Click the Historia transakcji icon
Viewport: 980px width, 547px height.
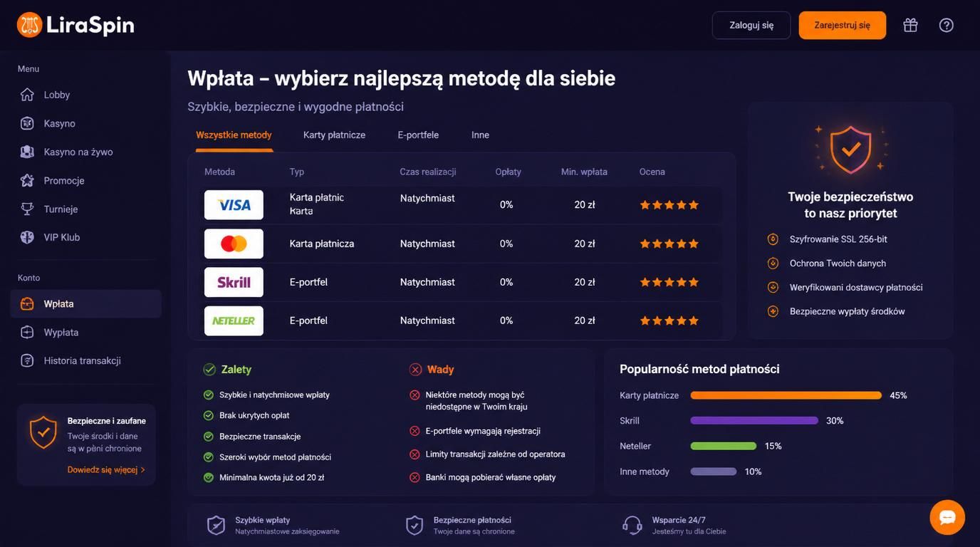tap(27, 360)
